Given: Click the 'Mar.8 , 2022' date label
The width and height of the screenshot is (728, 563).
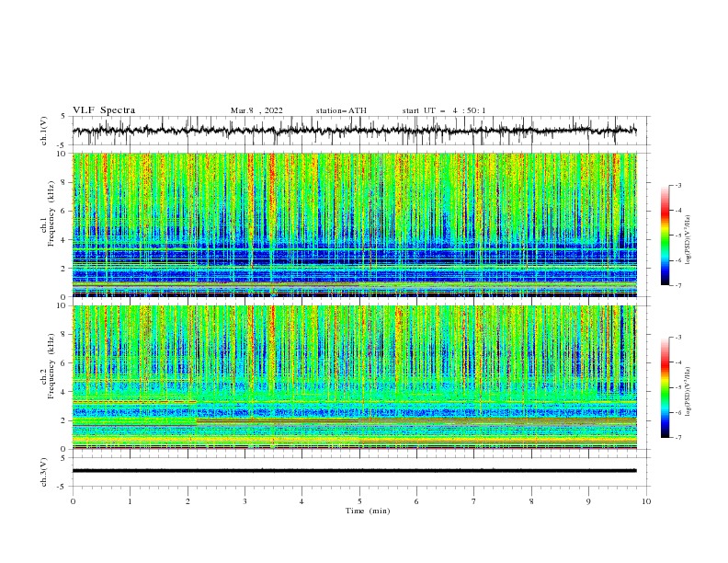Looking at the screenshot, I should [x=256, y=110].
